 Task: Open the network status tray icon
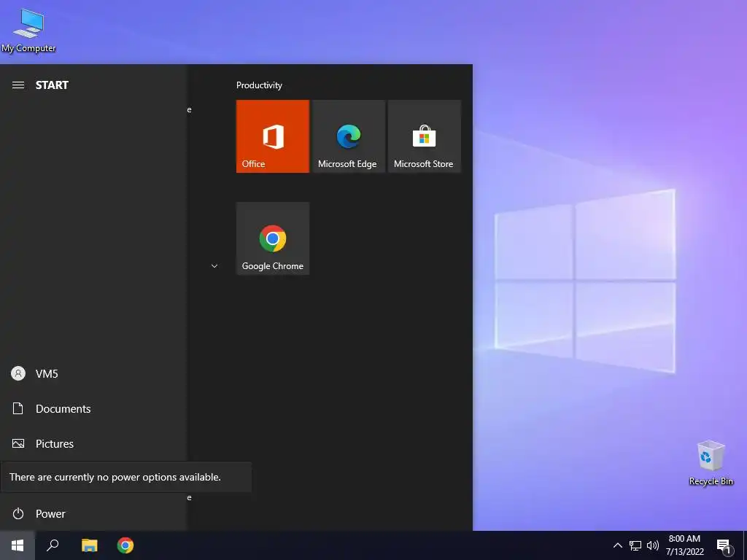[635, 545]
